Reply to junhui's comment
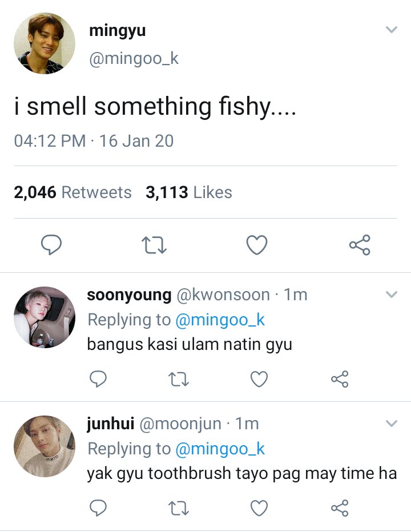Image resolution: width=411 pixels, height=532 pixels. [x=99, y=507]
